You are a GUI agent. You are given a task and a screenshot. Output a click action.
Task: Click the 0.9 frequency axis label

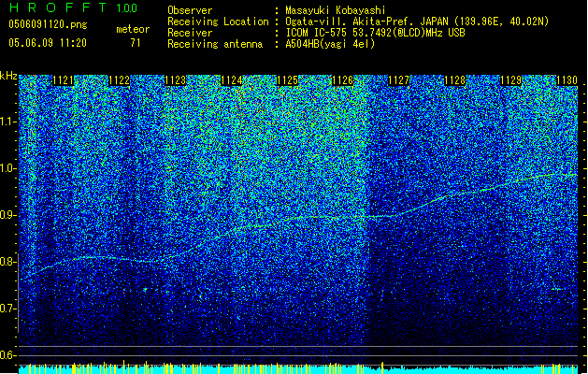click(8, 215)
